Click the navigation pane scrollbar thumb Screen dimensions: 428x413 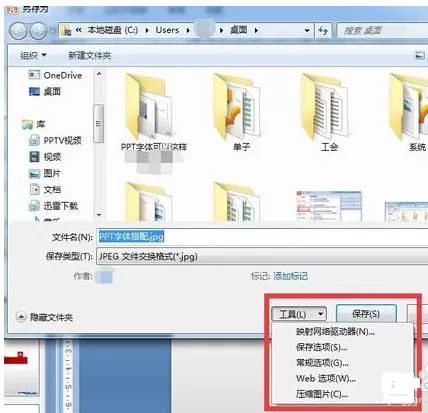[x=99, y=124]
